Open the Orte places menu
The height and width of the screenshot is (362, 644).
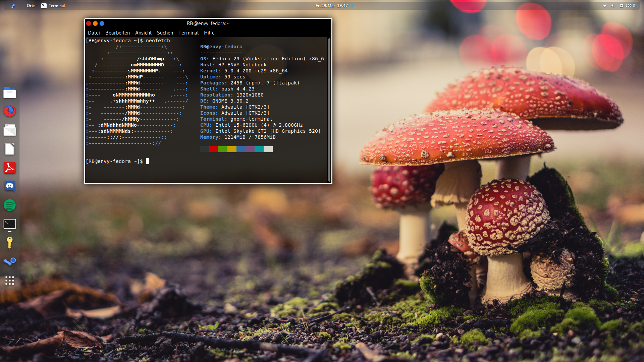tap(31, 6)
